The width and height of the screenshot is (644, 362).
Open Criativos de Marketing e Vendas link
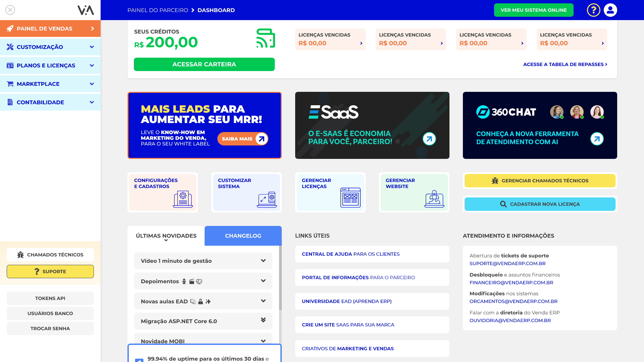pos(372,349)
